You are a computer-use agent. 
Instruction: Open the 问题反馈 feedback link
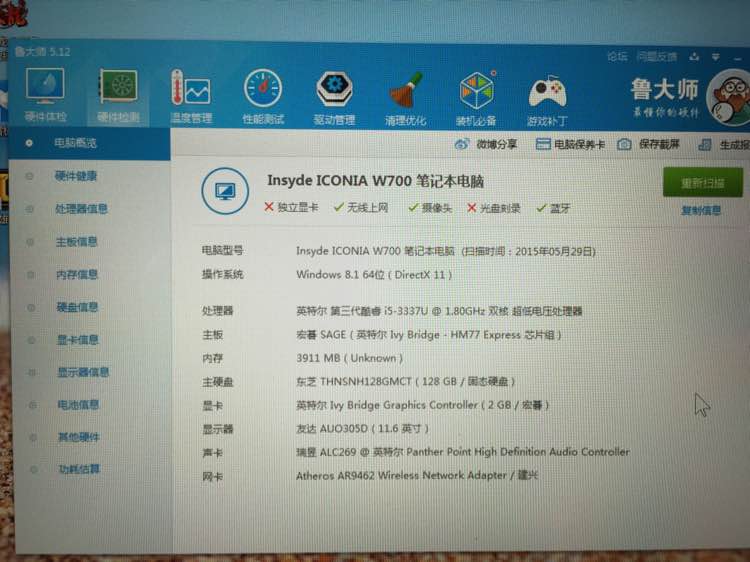pyautogui.click(x=657, y=56)
